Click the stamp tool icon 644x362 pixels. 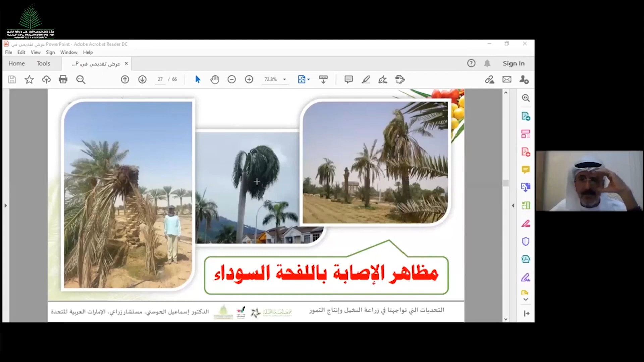(x=400, y=79)
